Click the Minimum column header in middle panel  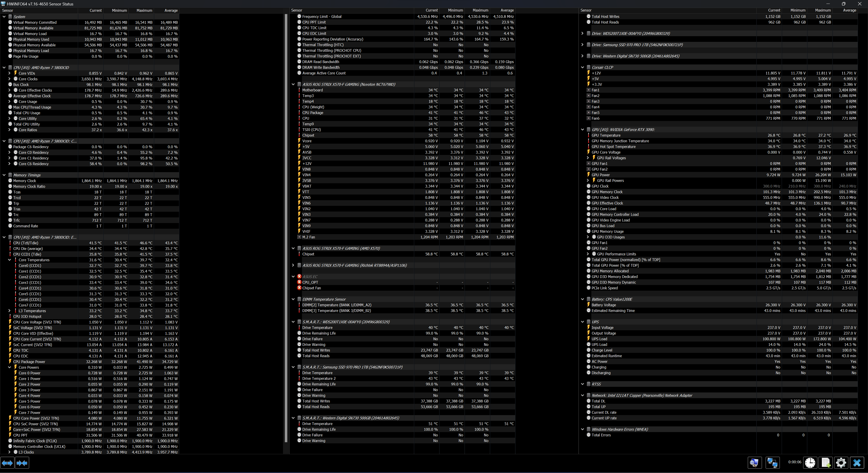point(452,10)
